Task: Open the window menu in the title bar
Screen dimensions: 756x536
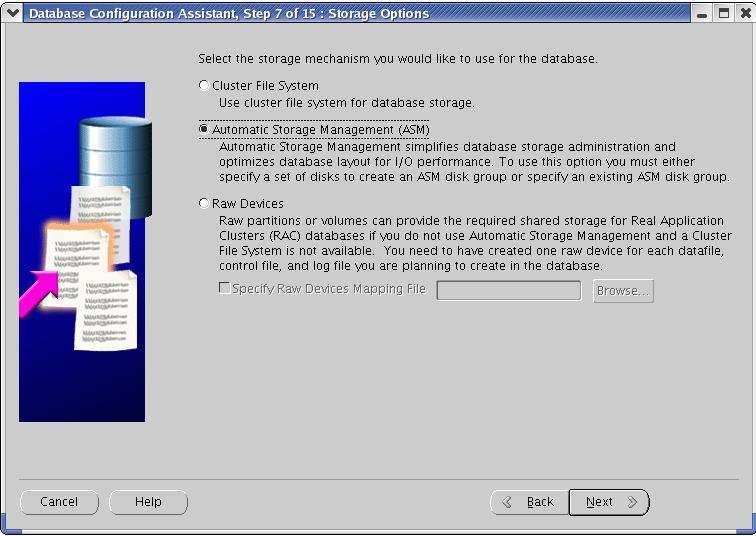Action: [12, 13]
